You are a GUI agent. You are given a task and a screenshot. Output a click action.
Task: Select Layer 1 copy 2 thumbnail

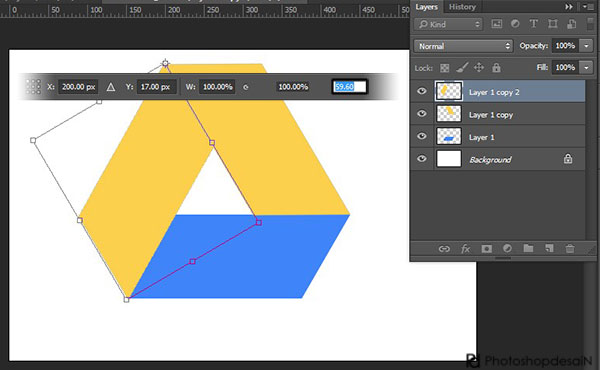point(449,91)
